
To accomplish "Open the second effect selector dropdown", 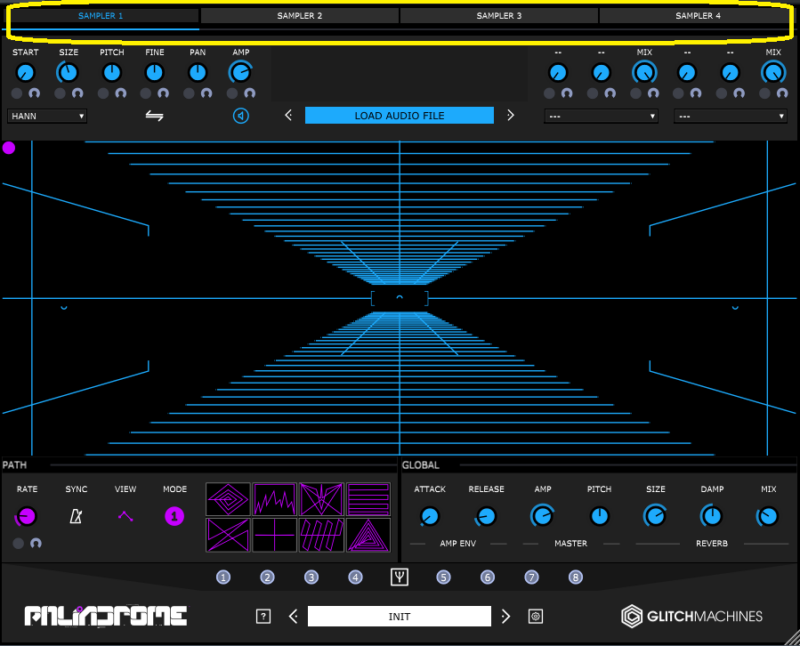I will pos(730,116).
